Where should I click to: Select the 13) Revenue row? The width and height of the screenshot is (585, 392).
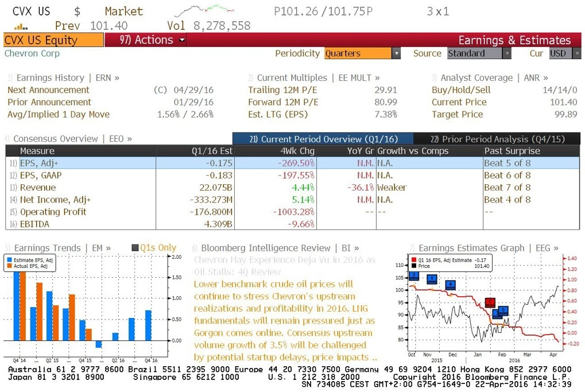[x=293, y=188]
